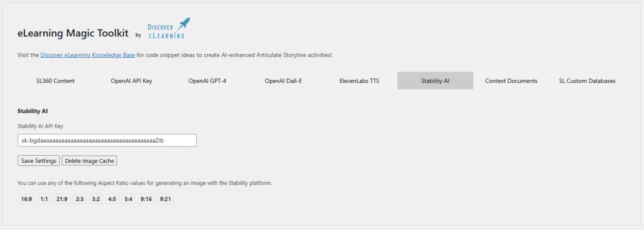
Task: Open the ElevenLabs TTS tab
Action: pyautogui.click(x=359, y=81)
